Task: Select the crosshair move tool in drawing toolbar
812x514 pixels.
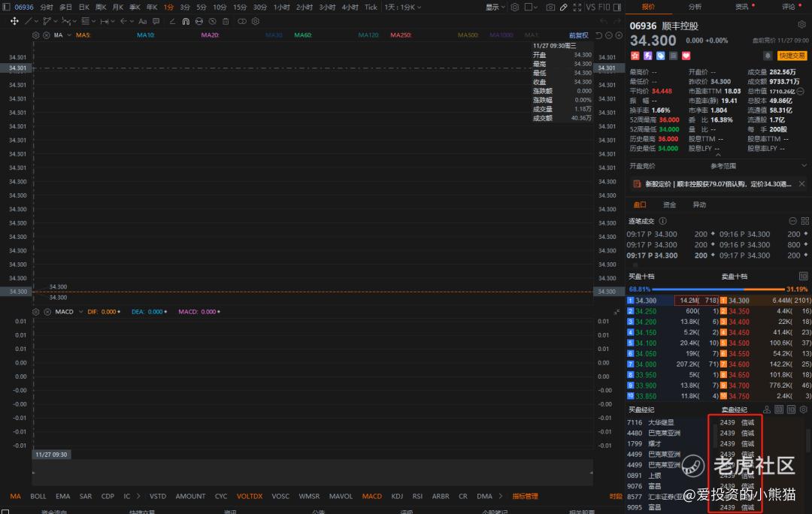Action: tap(14, 21)
